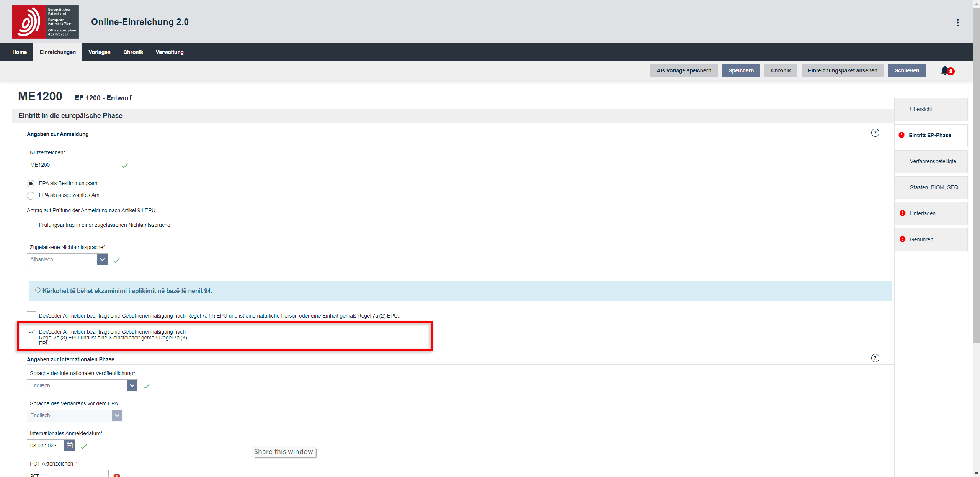Click into the Nutzerzeichen input field

pos(71,165)
